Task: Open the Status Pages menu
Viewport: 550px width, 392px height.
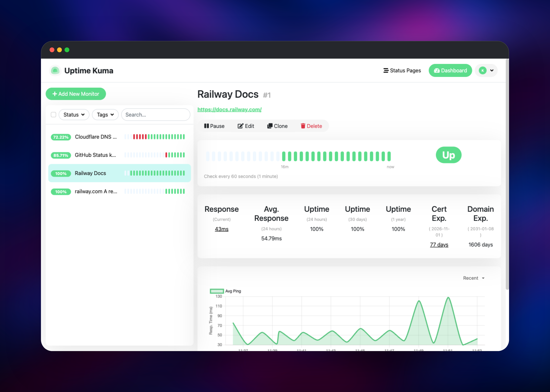Action: [402, 71]
